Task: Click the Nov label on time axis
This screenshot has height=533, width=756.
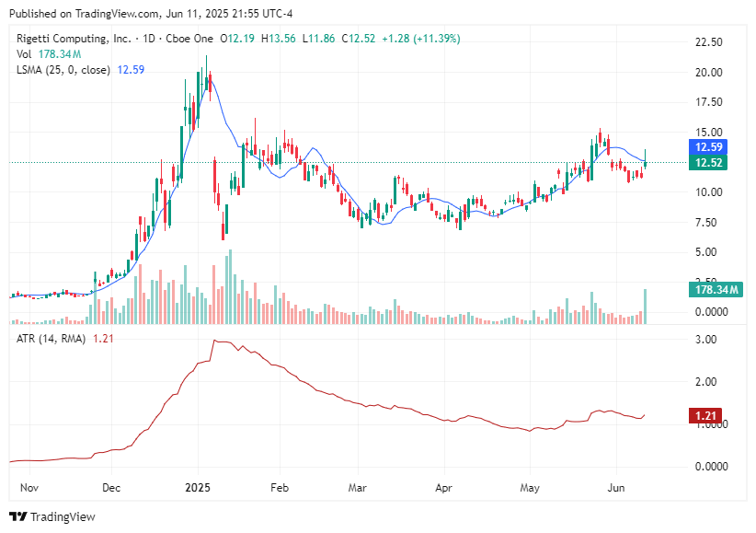Action: 29,488
